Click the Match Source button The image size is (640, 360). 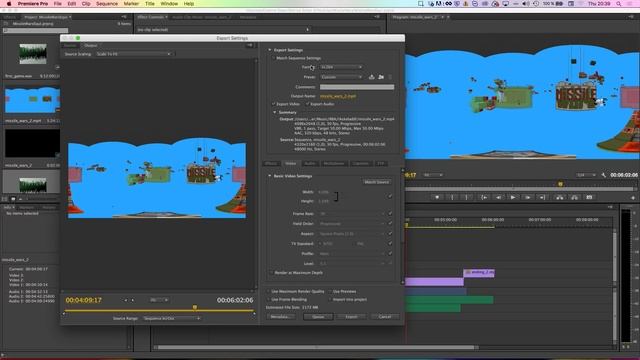coord(377,182)
